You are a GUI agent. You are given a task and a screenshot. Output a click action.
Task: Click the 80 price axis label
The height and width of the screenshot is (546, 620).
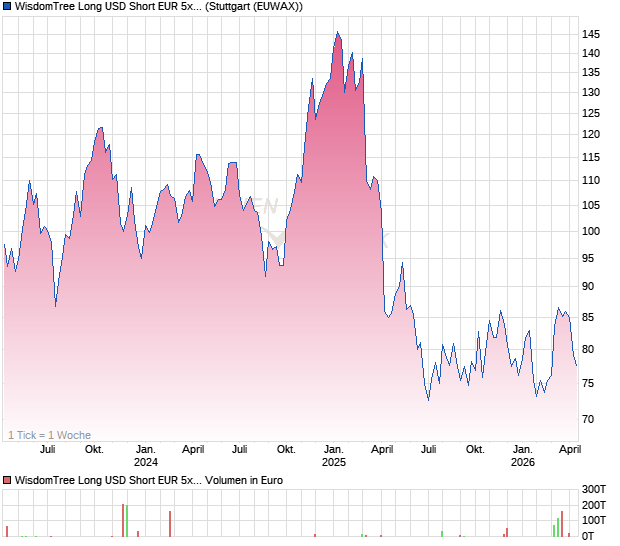588,349
